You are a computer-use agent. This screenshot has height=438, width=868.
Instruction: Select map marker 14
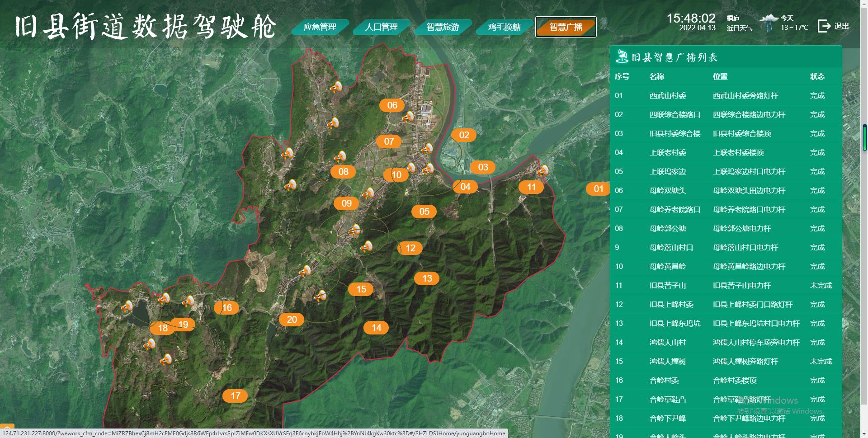click(376, 328)
